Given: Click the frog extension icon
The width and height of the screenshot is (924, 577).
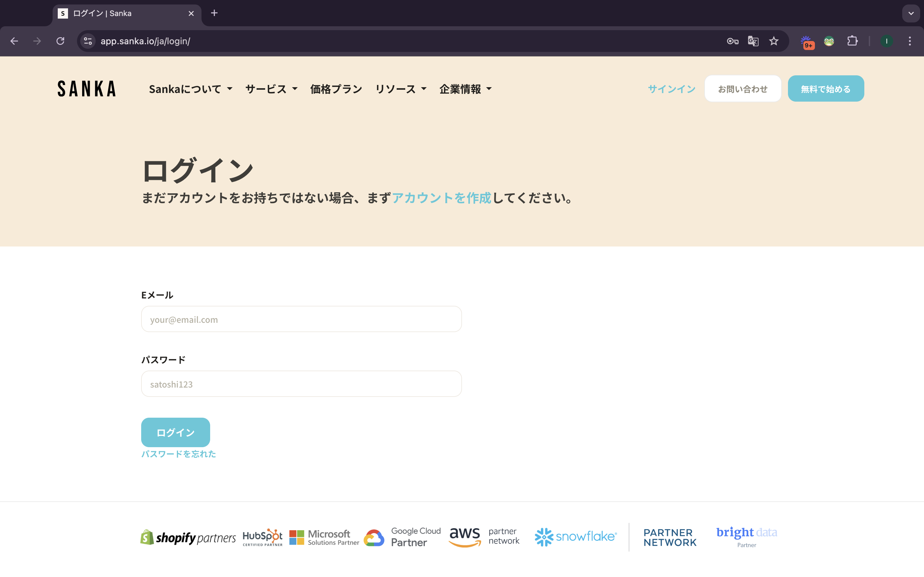Looking at the screenshot, I should [828, 41].
